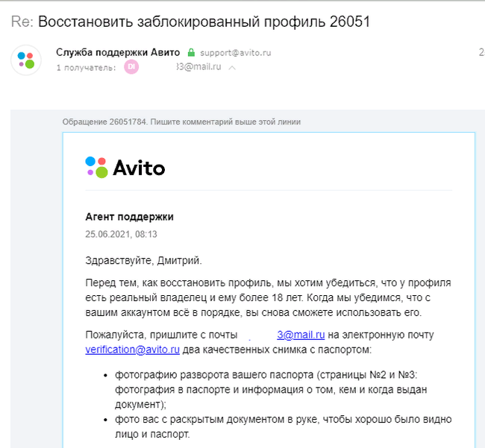485x448 pixels.
Task: Click the text Обращение 26051784
Action: 104,122
